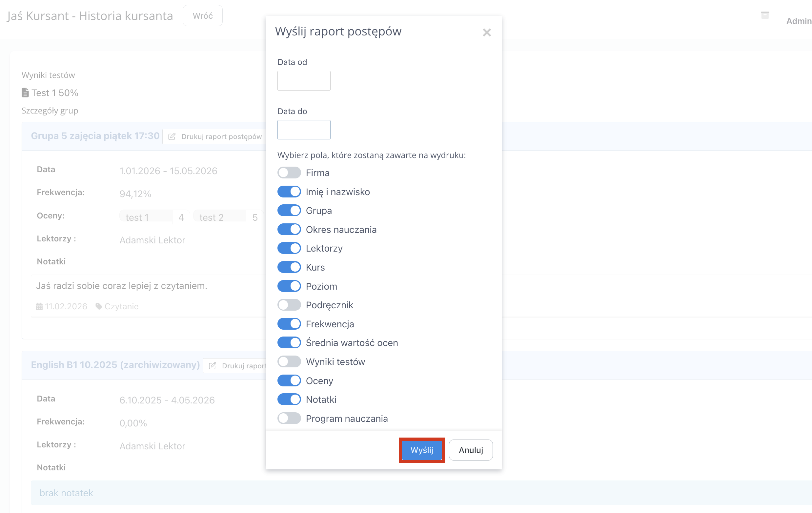Turn on Program nauczania toggle

(289, 418)
